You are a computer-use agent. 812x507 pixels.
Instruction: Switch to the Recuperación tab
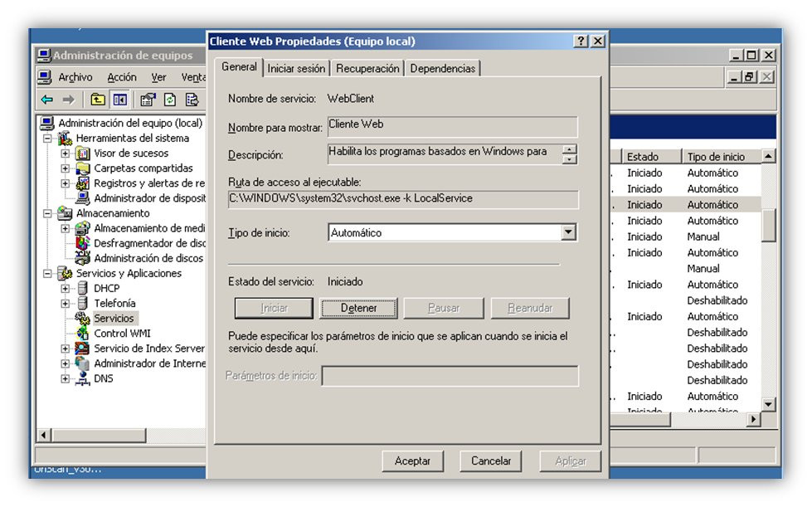tap(367, 68)
